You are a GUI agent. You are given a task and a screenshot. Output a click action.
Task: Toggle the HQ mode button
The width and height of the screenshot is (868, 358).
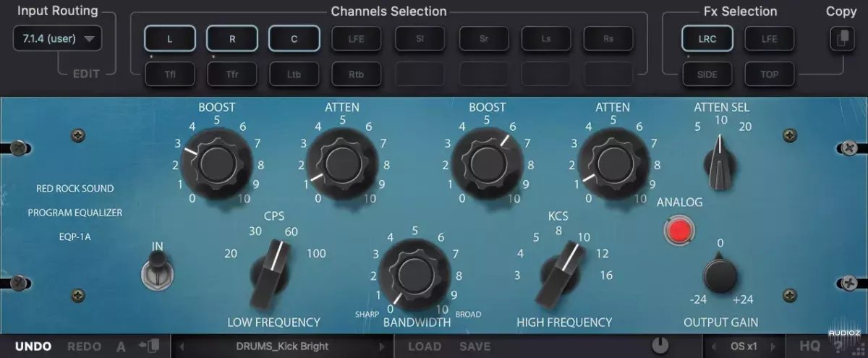(810, 346)
